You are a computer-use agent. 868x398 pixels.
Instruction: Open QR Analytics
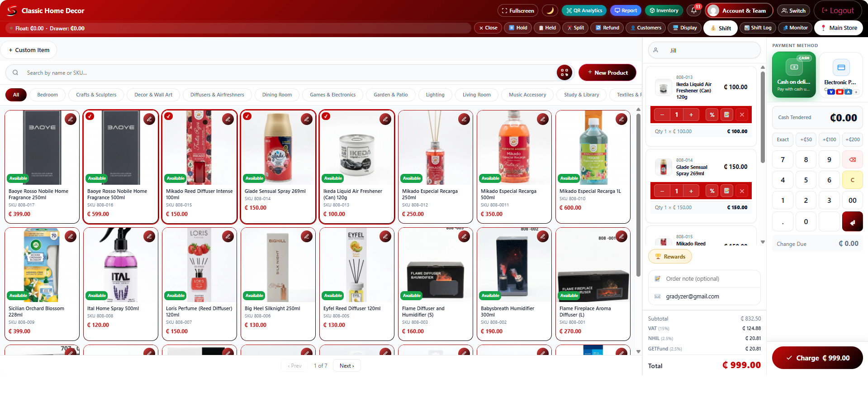pos(584,10)
